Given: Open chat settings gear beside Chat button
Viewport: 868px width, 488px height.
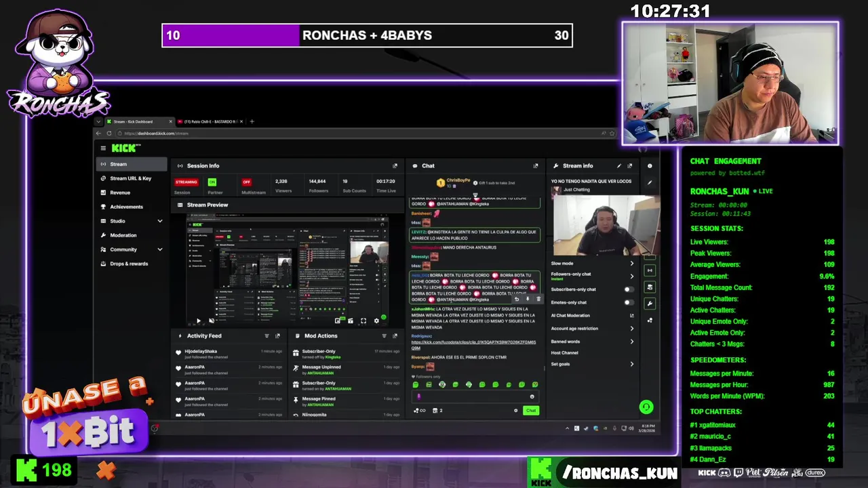Looking at the screenshot, I should click(x=515, y=410).
